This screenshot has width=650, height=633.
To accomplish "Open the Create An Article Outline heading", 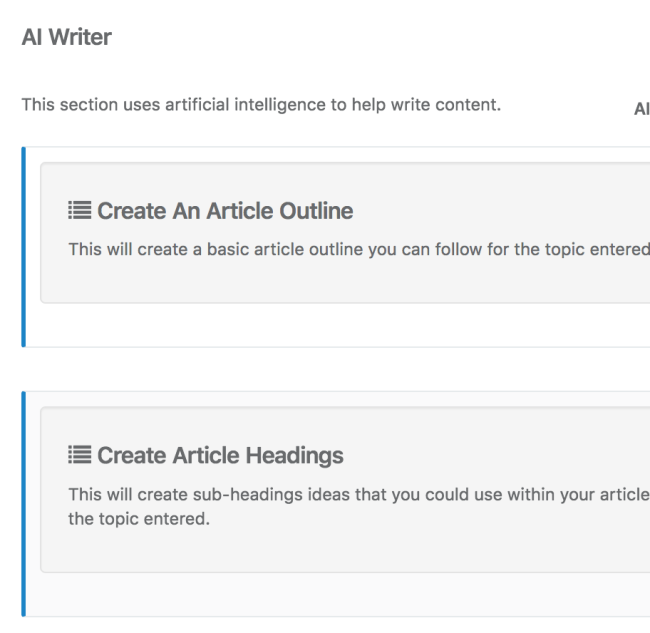I will tap(225, 211).
